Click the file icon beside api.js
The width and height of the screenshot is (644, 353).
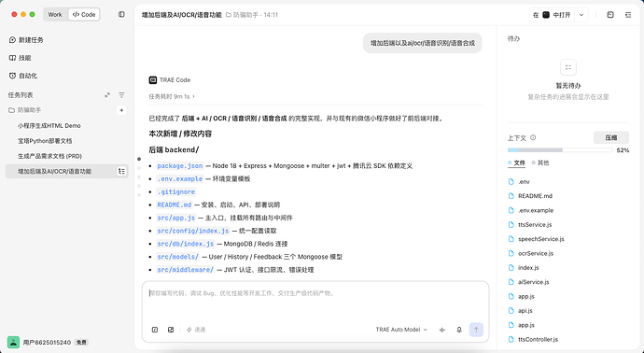[x=511, y=311]
